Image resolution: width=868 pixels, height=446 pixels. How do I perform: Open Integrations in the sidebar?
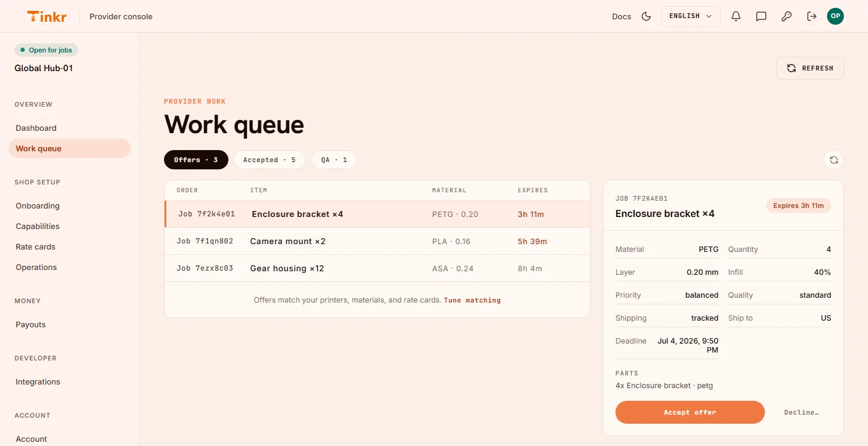69,382
